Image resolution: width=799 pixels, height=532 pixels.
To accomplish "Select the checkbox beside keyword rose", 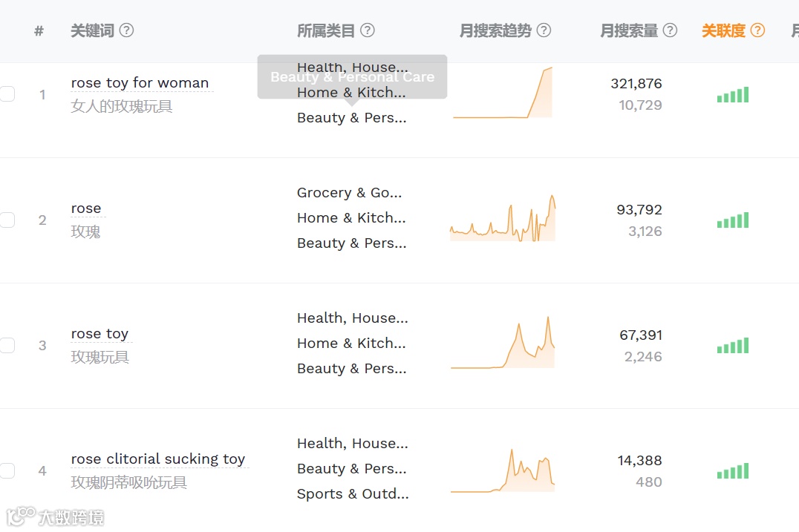I will 7,220.
